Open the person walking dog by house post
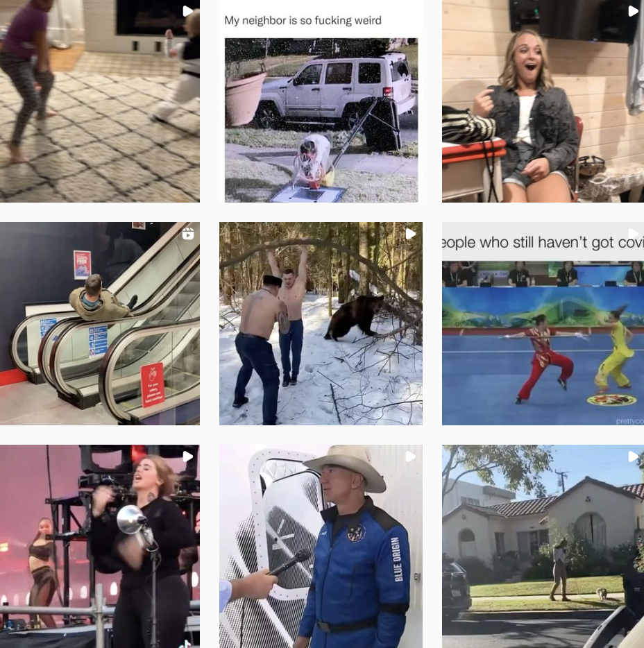 [543, 546]
